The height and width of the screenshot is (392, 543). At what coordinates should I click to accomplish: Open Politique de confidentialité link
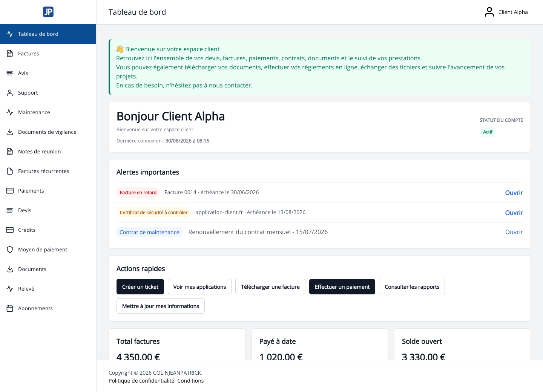[141, 381]
